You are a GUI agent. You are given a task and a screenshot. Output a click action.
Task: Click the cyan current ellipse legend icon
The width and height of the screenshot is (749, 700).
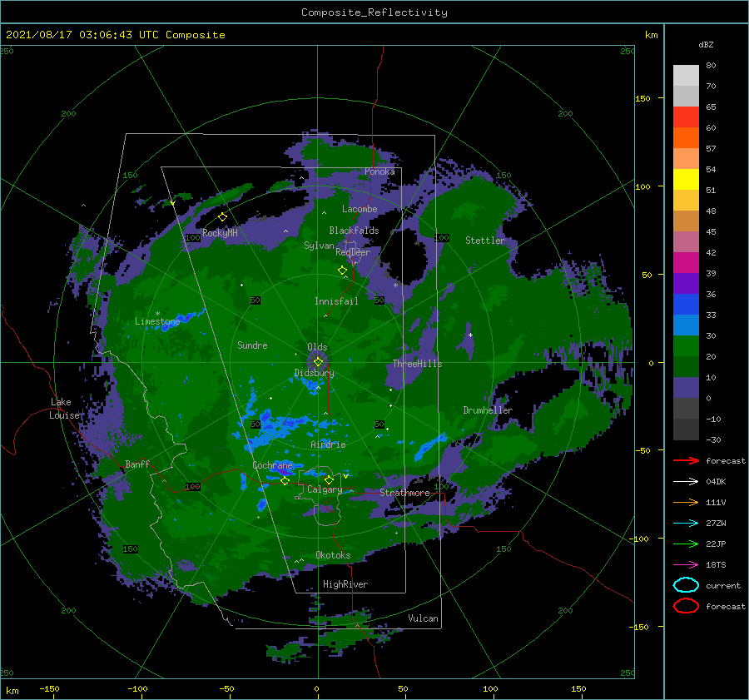[x=686, y=585]
